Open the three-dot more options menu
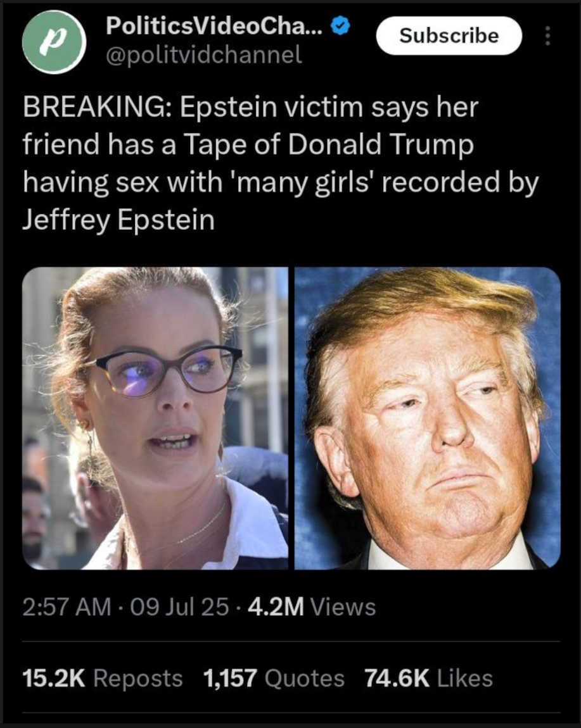Image resolution: width=581 pixels, height=728 pixels. pyautogui.click(x=547, y=35)
